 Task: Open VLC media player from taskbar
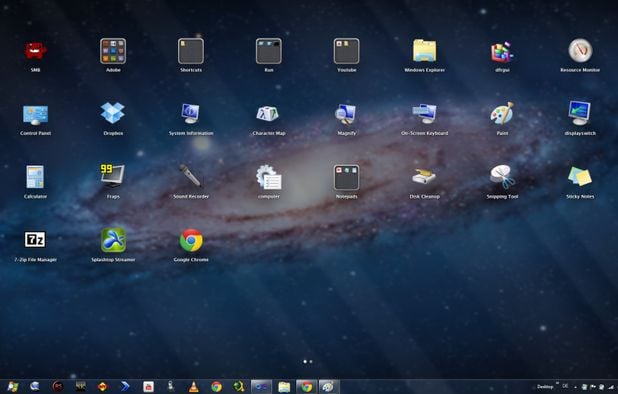click(194, 387)
